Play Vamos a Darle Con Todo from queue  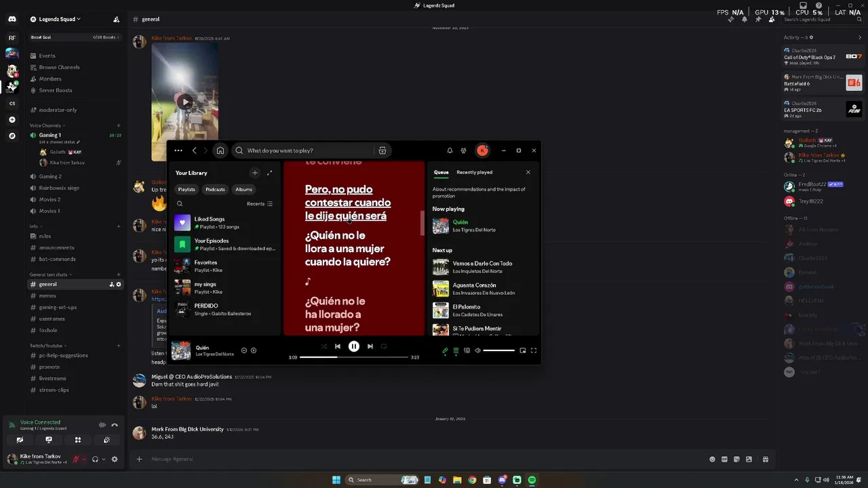(x=482, y=267)
